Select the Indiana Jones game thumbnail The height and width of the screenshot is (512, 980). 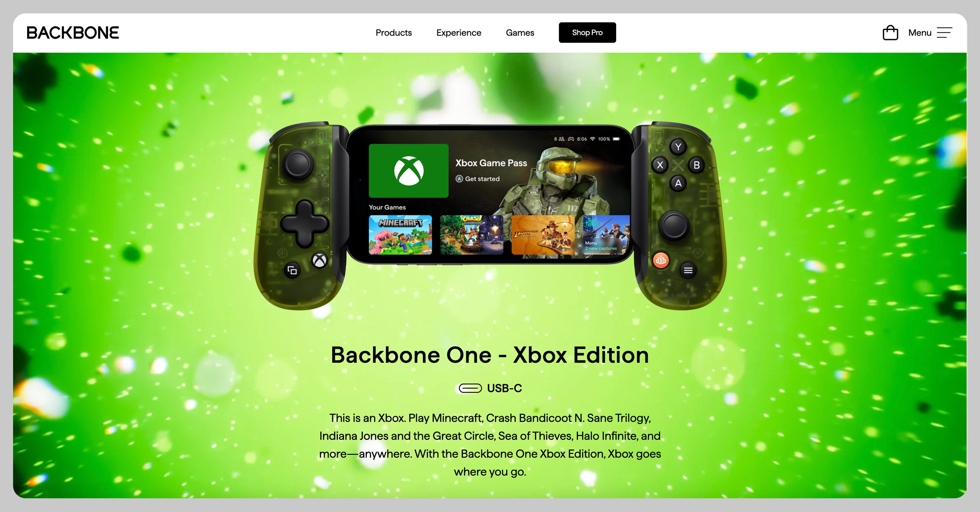pyautogui.click(x=543, y=235)
